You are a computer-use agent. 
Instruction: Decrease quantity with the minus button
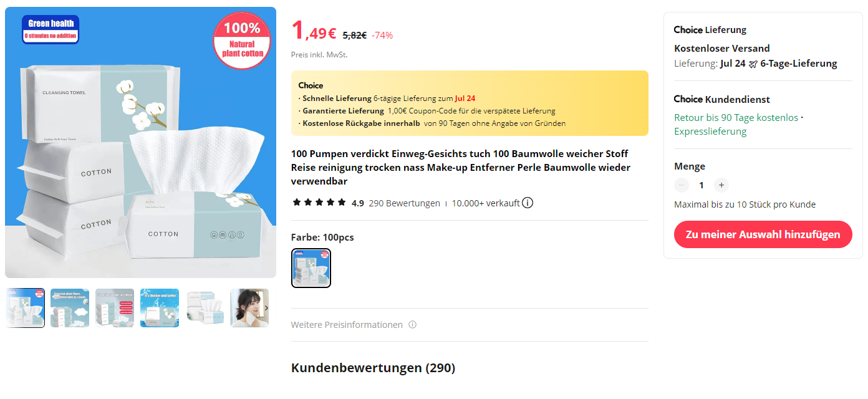682,185
